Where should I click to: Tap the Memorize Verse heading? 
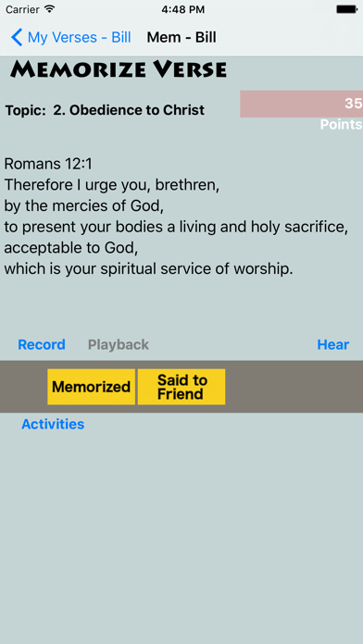pyautogui.click(x=119, y=69)
